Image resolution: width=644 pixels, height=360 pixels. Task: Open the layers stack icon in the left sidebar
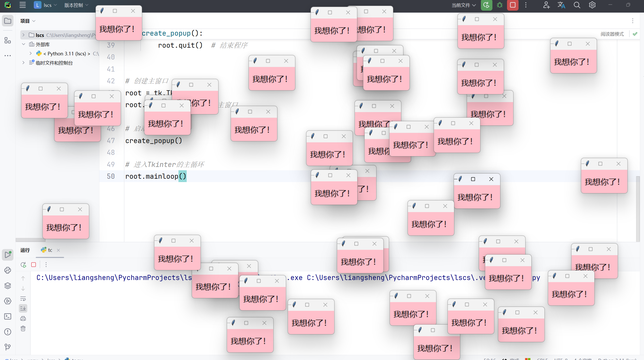click(8, 286)
